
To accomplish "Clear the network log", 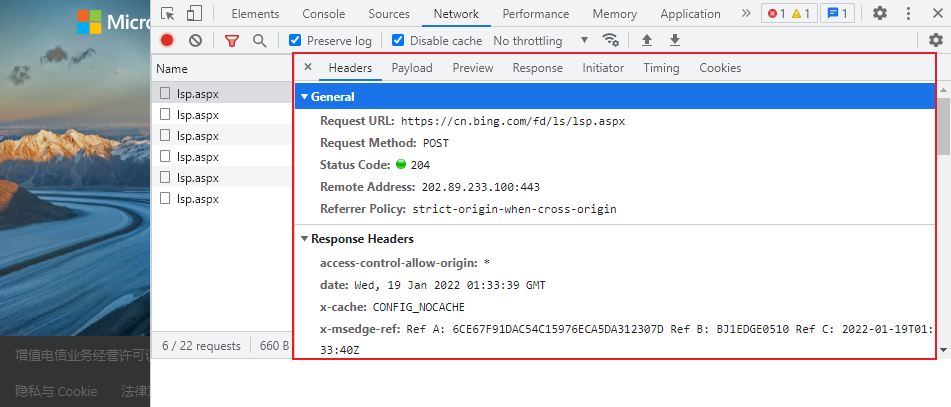I will pos(195,41).
